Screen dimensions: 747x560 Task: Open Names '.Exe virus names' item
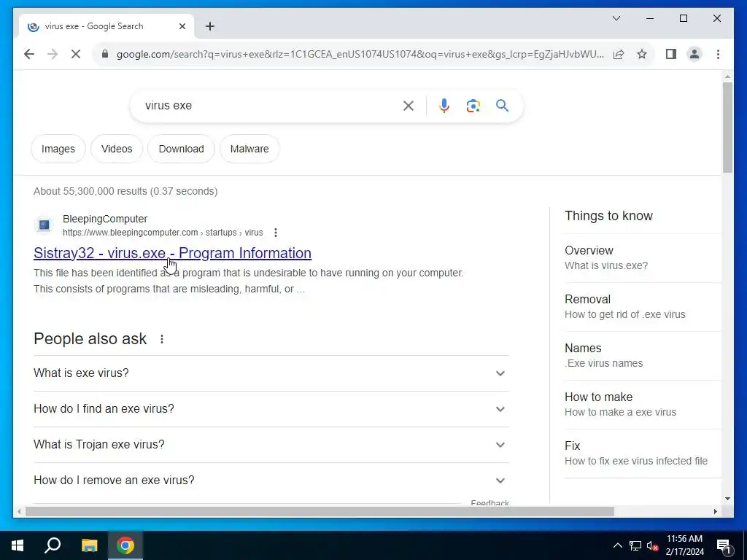pos(643,356)
